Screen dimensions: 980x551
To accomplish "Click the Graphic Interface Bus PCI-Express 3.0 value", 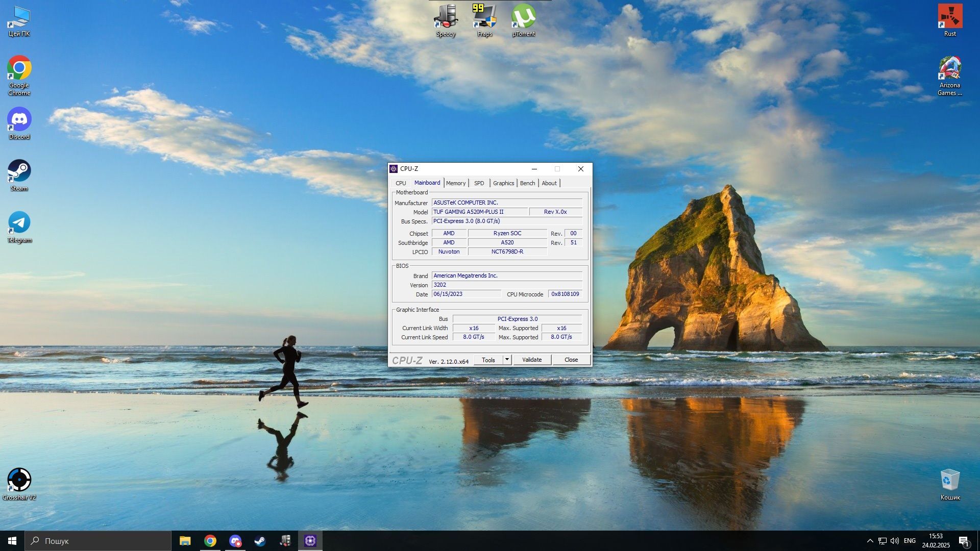I will (518, 319).
